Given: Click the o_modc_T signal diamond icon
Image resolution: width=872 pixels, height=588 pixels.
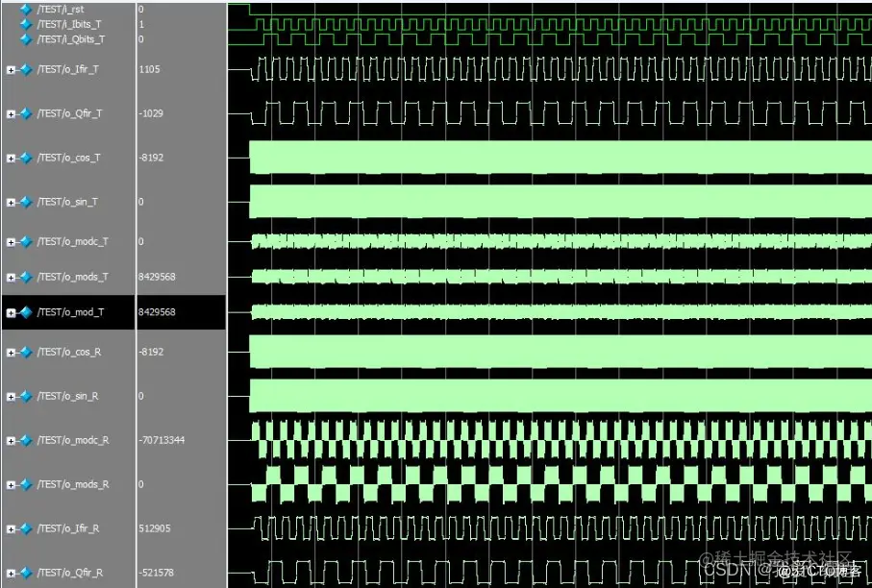Looking at the screenshot, I should coord(26,242).
